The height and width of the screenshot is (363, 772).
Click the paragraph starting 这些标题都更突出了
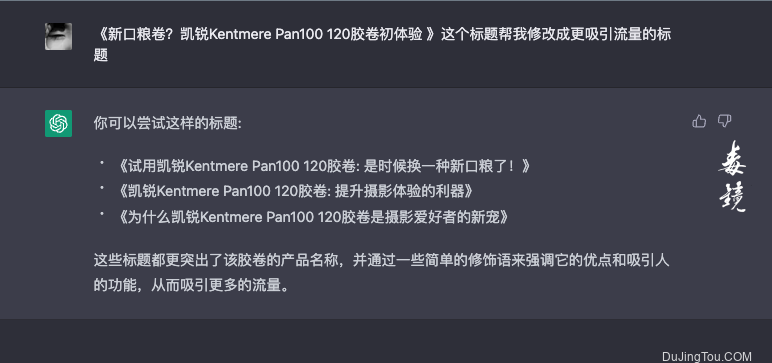point(382,273)
